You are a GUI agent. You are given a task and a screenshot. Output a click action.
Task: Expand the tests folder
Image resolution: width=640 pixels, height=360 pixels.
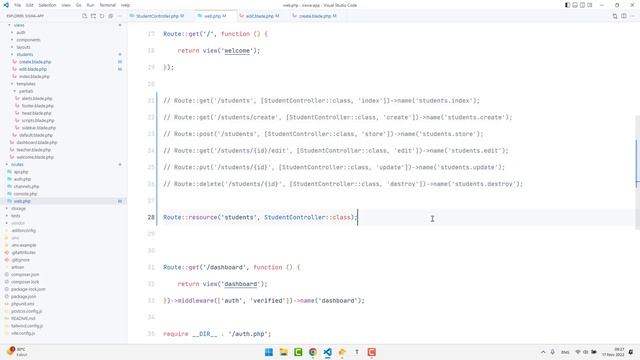[16, 216]
